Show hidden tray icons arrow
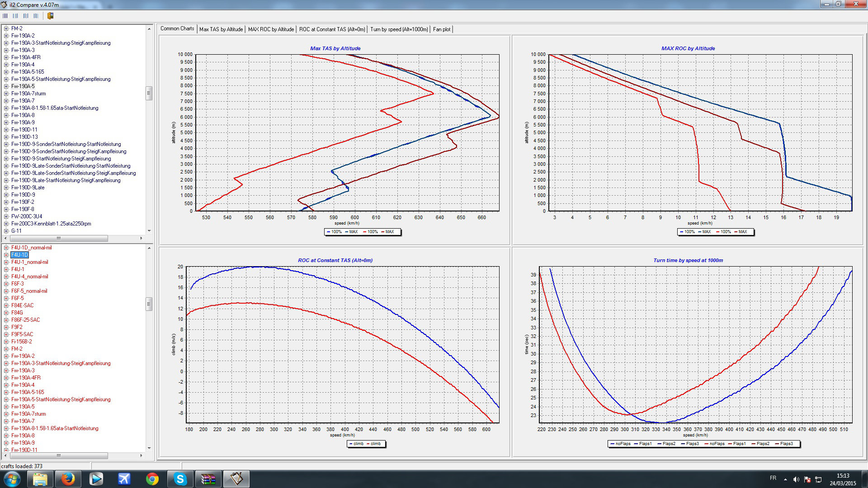The image size is (868, 488). [785, 479]
